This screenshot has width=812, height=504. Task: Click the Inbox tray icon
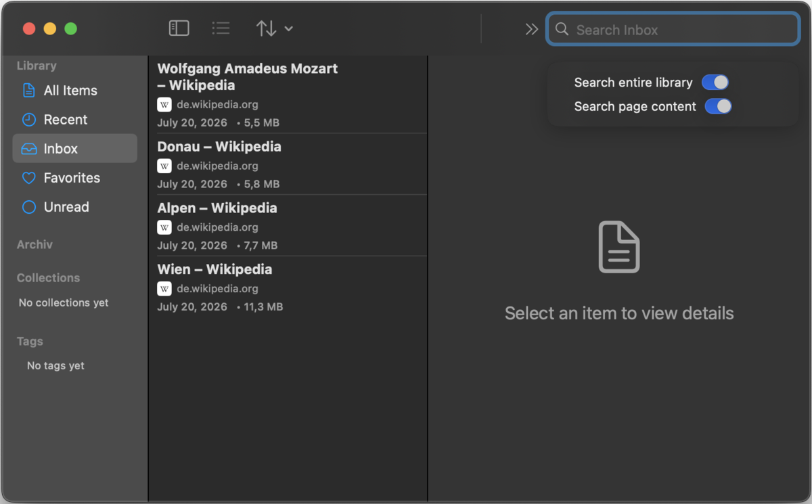[28, 149]
